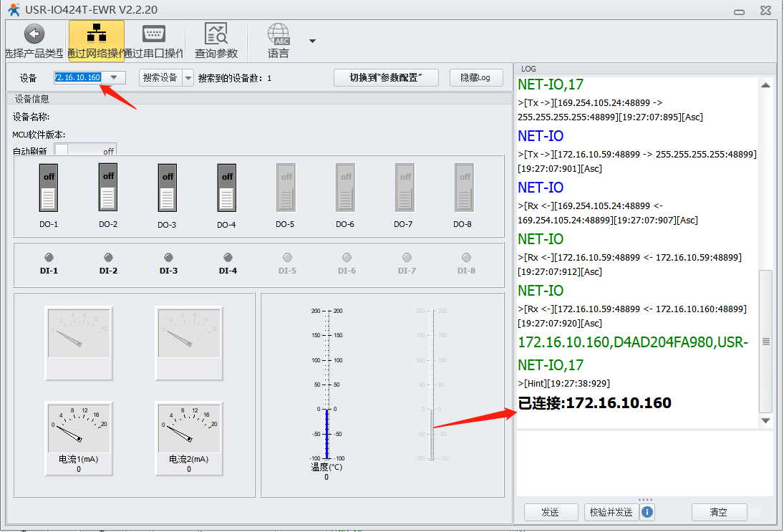Click the 查询参数 query parameters icon
Viewport: 784px width, 532px height.
(216, 34)
